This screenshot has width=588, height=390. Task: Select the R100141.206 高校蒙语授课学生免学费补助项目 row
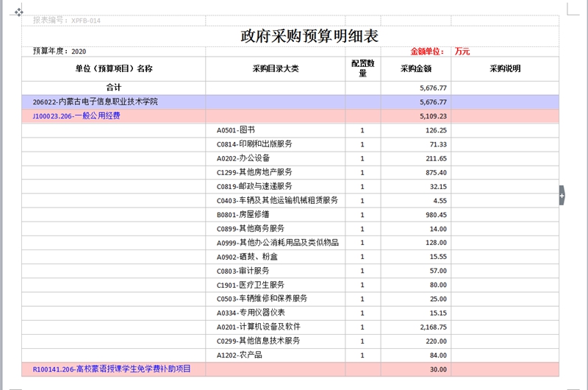[112, 369]
